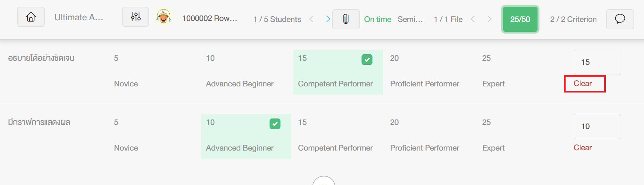Open the comments speech bubble

620,19
